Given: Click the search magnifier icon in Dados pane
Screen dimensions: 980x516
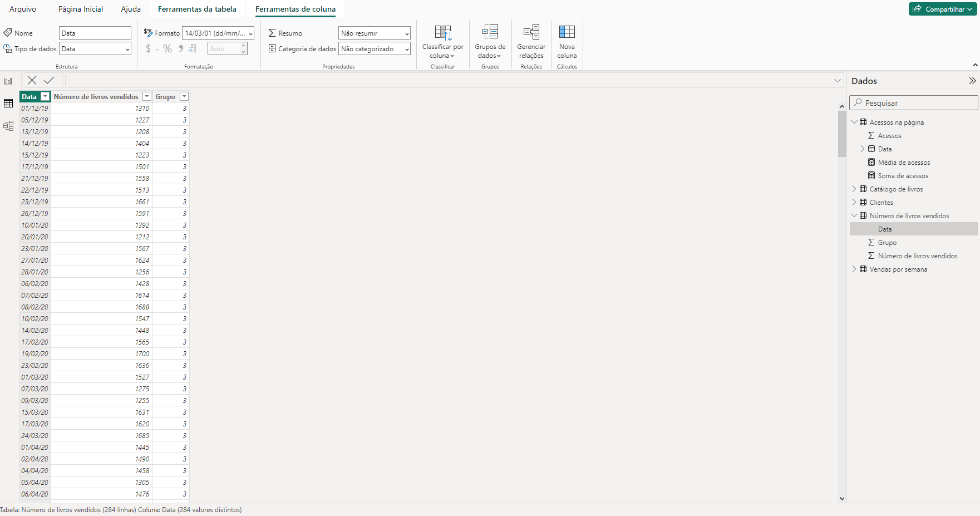Looking at the screenshot, I should [858, 102].
